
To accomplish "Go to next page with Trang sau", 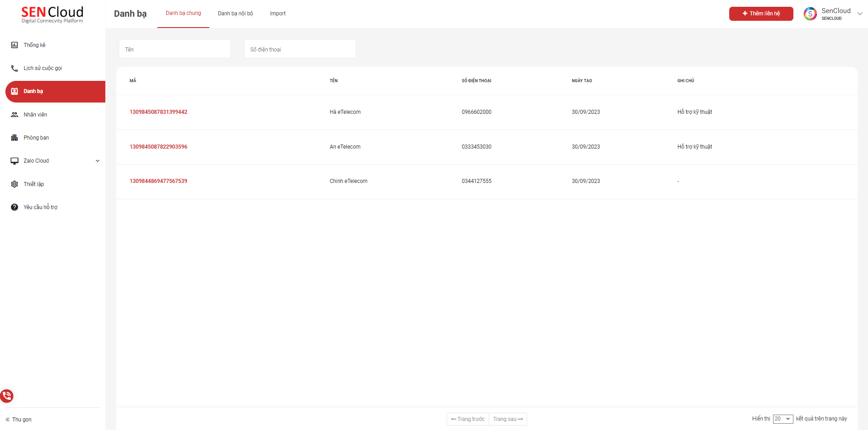I will [508, 419].
